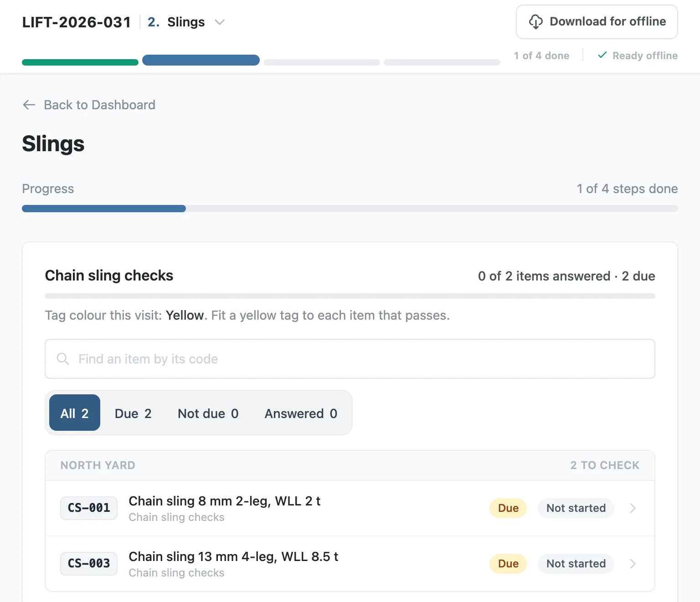Screen dimensions: 700x602
Task: Expand the Slings step dropdown chevron
Action: tap(220, 22)
